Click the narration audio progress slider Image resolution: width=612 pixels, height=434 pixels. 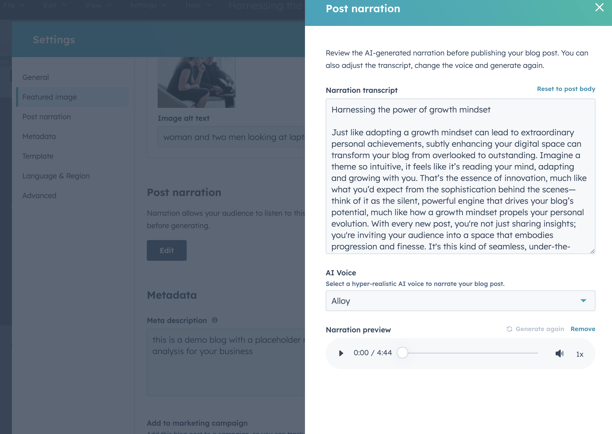[x=470, y=353]
